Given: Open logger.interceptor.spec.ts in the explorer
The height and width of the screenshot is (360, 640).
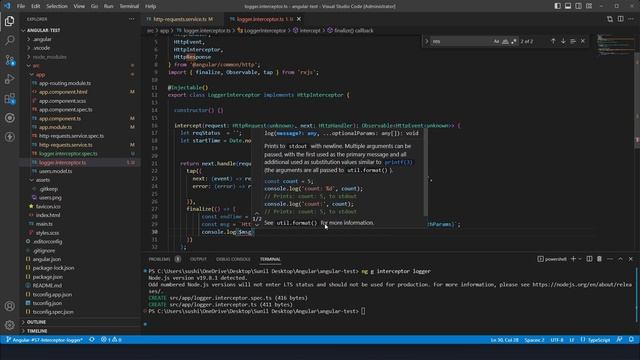Looking at the screenshot, I should point(68,153).
